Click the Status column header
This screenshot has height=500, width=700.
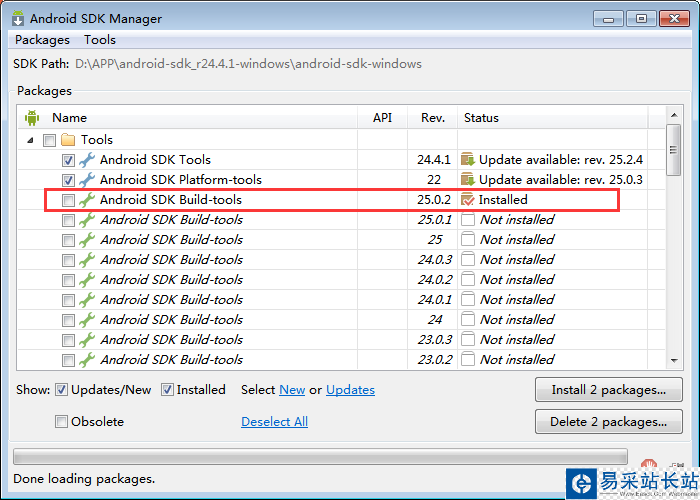tap(553, 118)
